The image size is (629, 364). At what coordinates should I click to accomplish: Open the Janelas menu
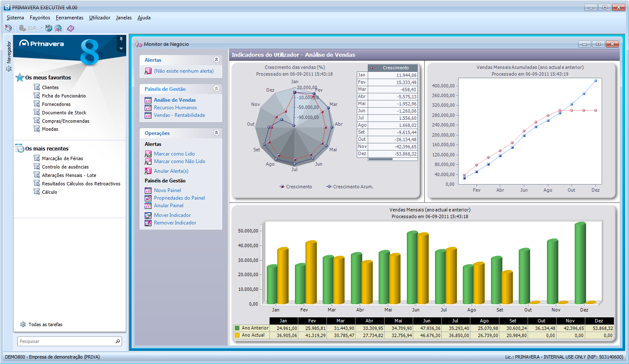pyautogui.click(x=124, y=18)
